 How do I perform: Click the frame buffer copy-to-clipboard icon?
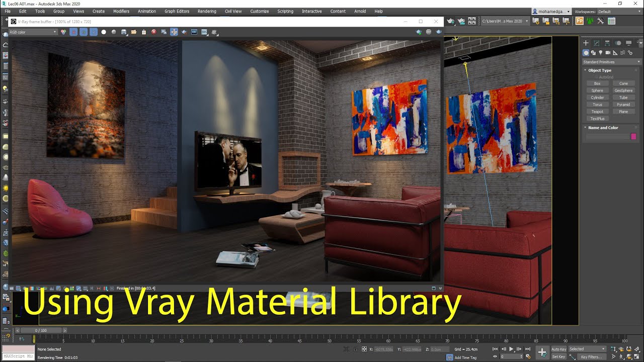(x=144, y=32)
